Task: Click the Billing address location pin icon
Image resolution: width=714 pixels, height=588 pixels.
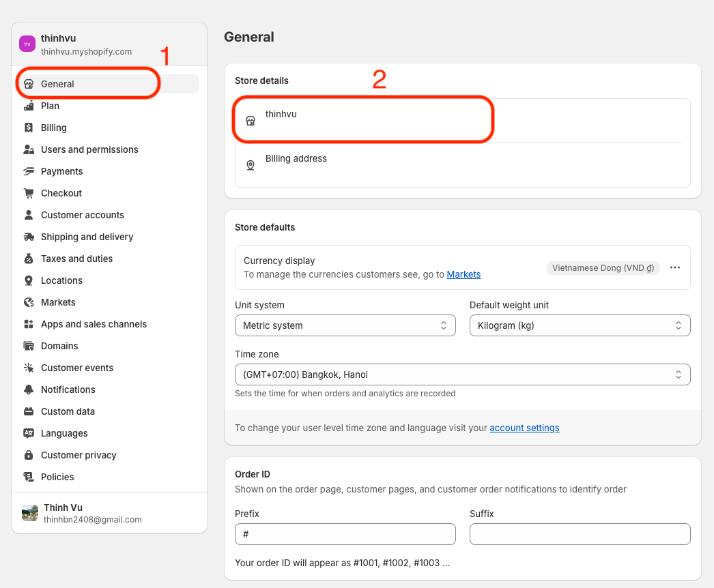Action: (251, 165)
